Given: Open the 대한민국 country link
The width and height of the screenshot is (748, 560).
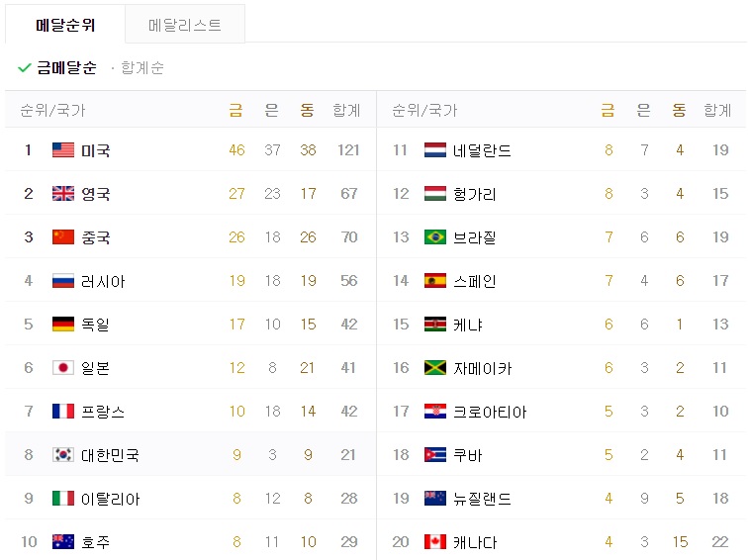Looking at the screenshot, I should click(110, 455).
